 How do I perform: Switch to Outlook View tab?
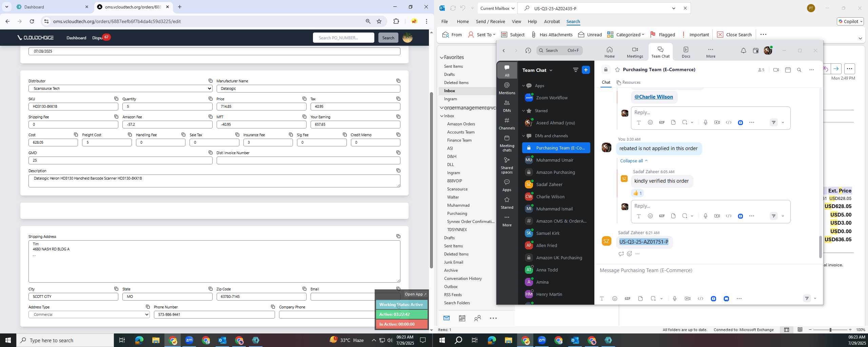[x=516, y=21]
